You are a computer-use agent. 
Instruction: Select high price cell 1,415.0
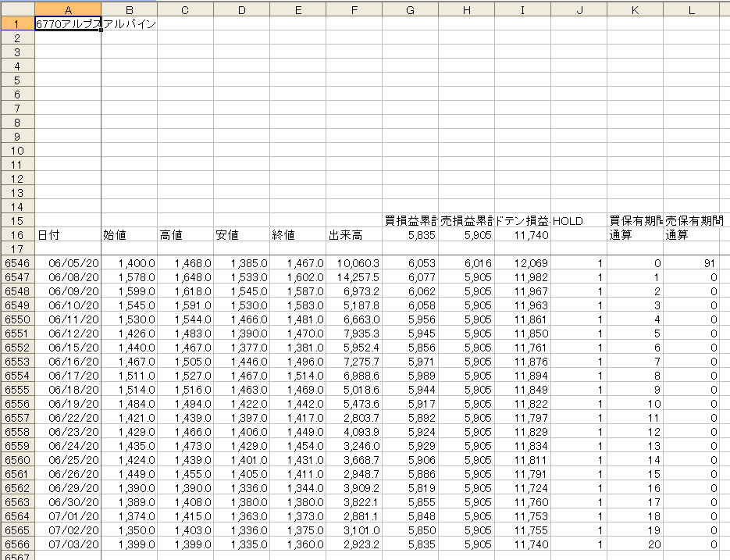pyautogui.click(x=185, y=516)
